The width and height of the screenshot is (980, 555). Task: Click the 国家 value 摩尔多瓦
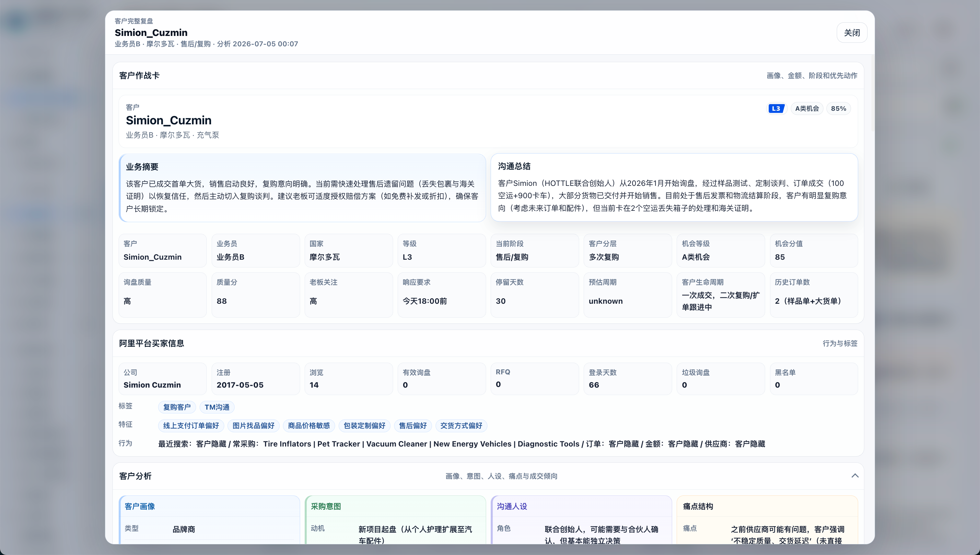tap(325, 257)
